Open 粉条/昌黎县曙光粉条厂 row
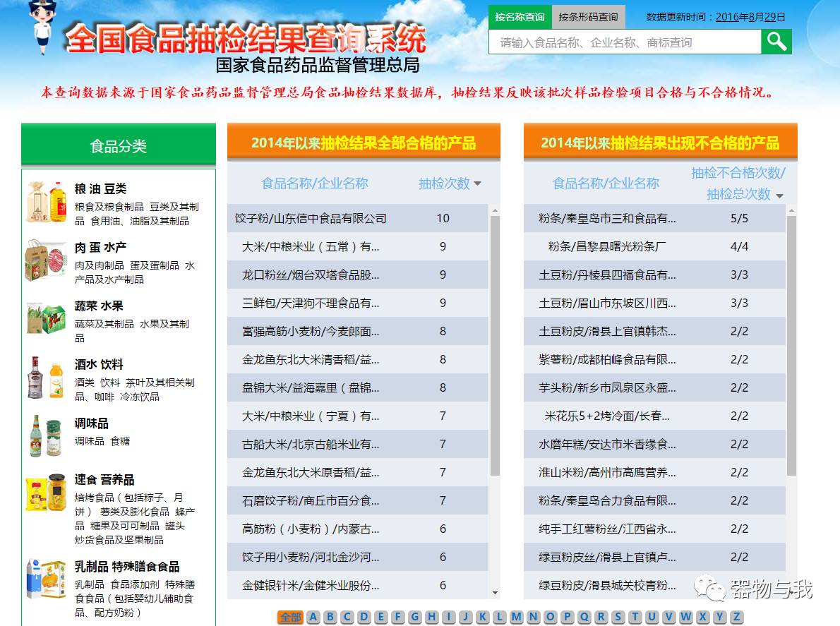 tap(654, 246)
